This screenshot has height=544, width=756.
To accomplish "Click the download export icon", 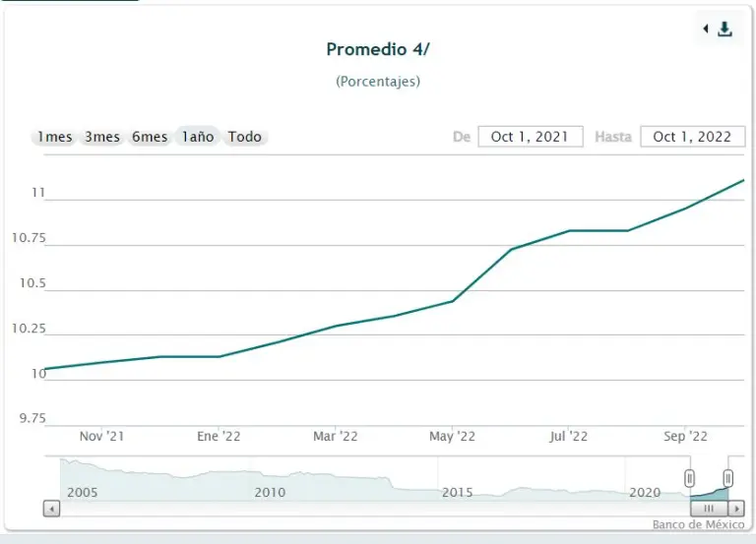I will 725,30.
